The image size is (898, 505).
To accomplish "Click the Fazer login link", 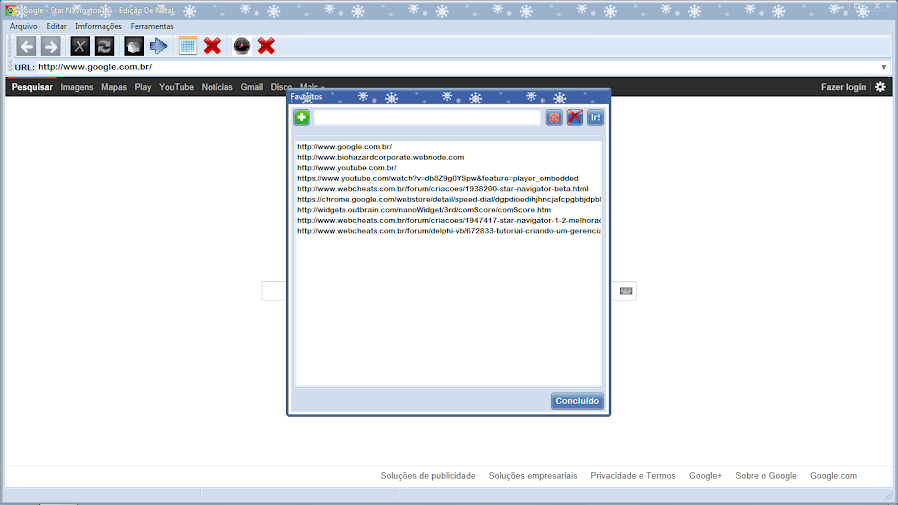I will pyautogui.click(x=843, y=87).
